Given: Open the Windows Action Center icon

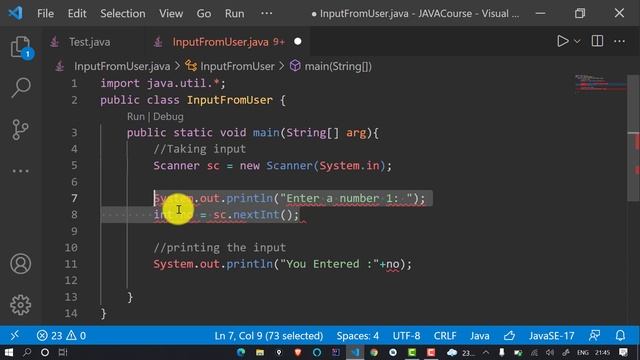Looking at the screenshot, I should (623, 352).
